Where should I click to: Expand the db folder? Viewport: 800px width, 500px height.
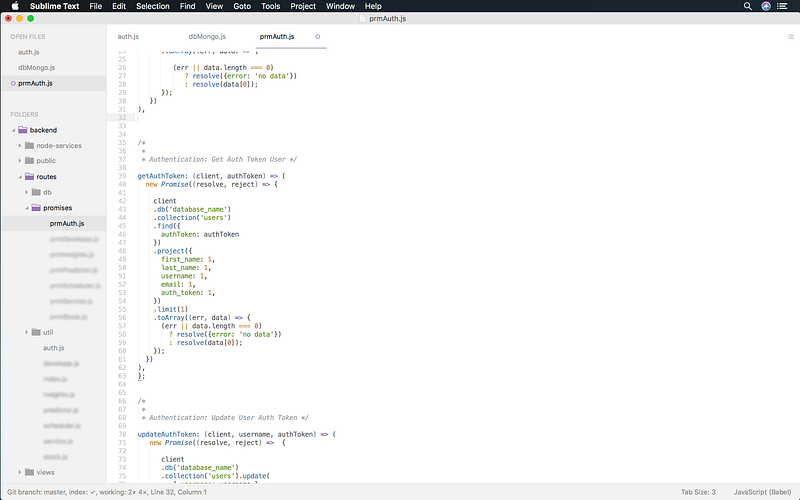[x=27, y=192]
